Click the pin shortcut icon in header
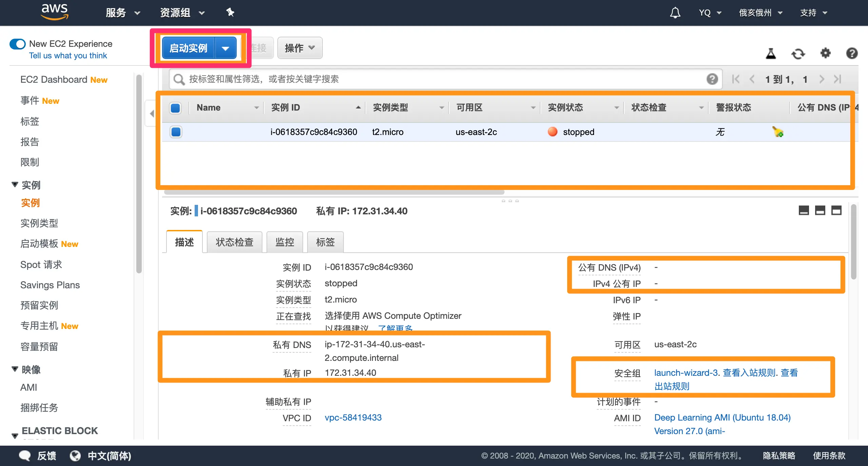This screenshot has height=466, width=868. (230, 13)
